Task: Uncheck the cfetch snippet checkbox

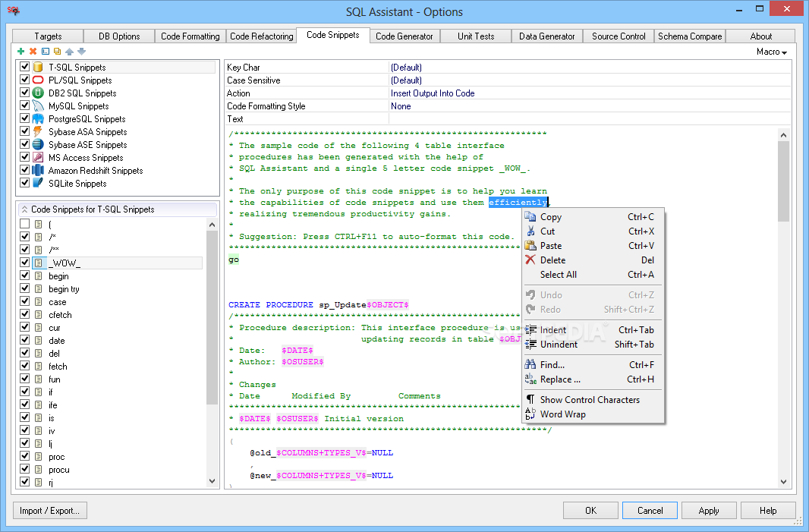Action: [x=24, y=313]
